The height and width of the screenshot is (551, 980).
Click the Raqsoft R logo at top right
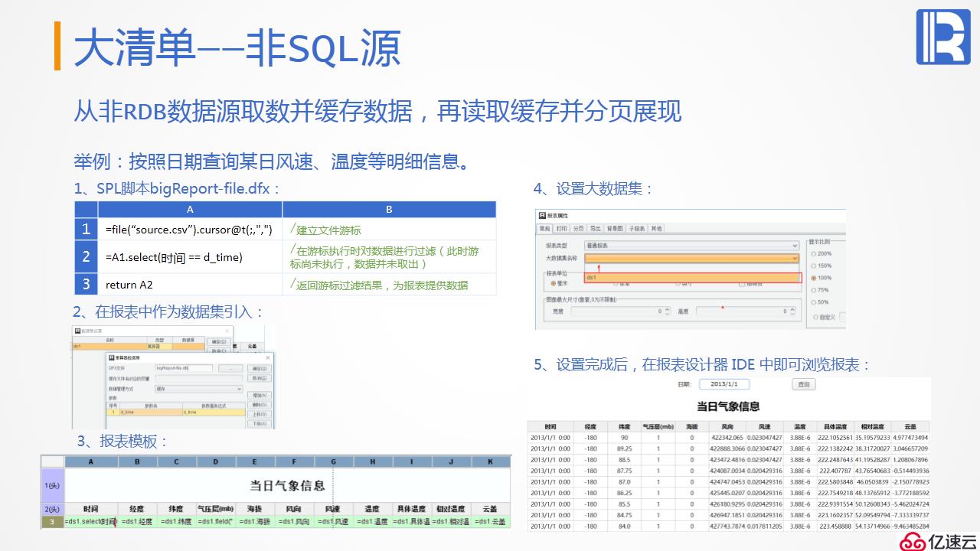[x=943, y=37]
